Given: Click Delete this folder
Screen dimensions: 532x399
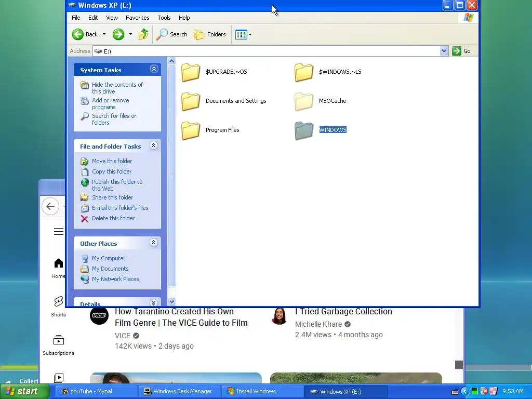Looking at the screenshot, I should point(113,218).
